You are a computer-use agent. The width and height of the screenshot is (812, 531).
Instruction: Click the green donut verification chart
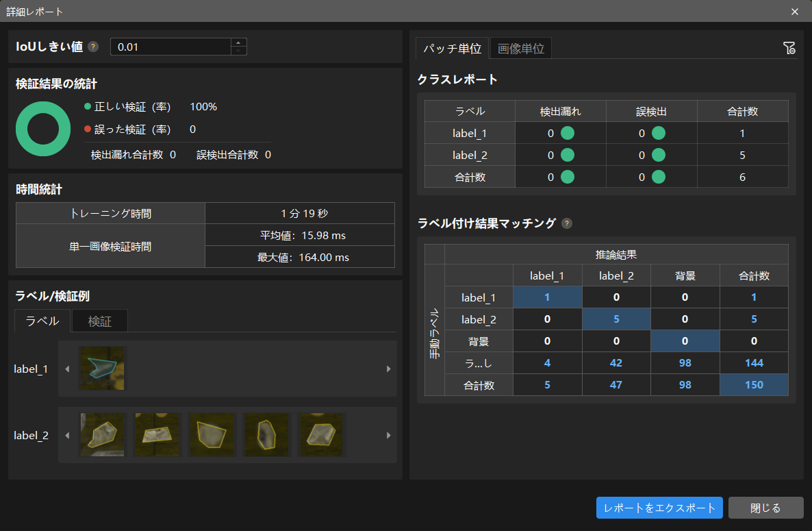point(43,129)
